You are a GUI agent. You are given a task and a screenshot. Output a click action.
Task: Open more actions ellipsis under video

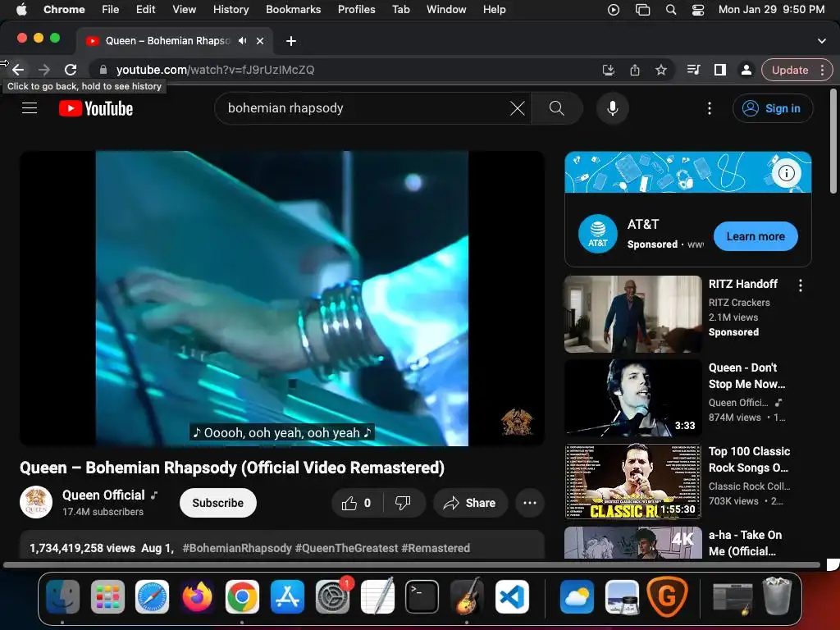point(530,503)
